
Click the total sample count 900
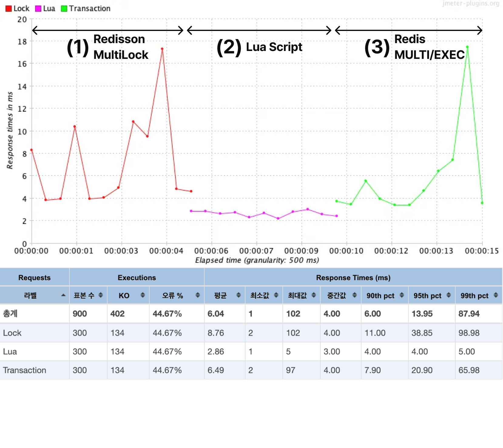click(80, 314)
